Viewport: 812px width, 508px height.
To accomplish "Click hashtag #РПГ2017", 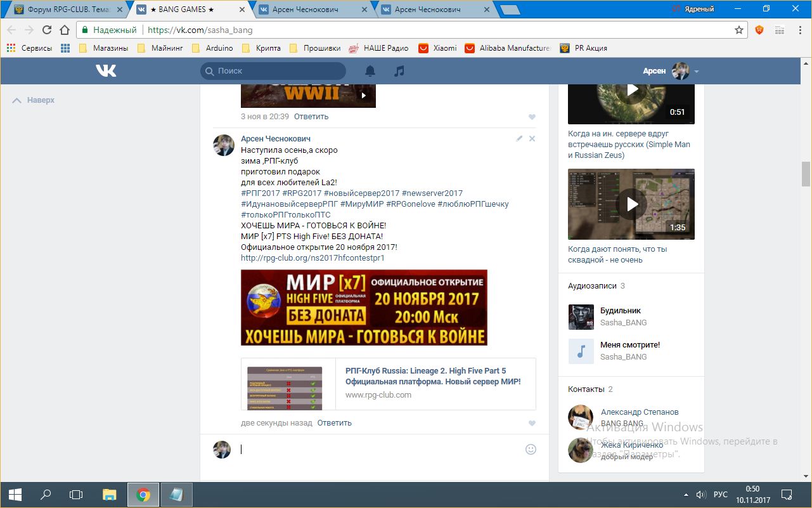I will coord(260,193).
